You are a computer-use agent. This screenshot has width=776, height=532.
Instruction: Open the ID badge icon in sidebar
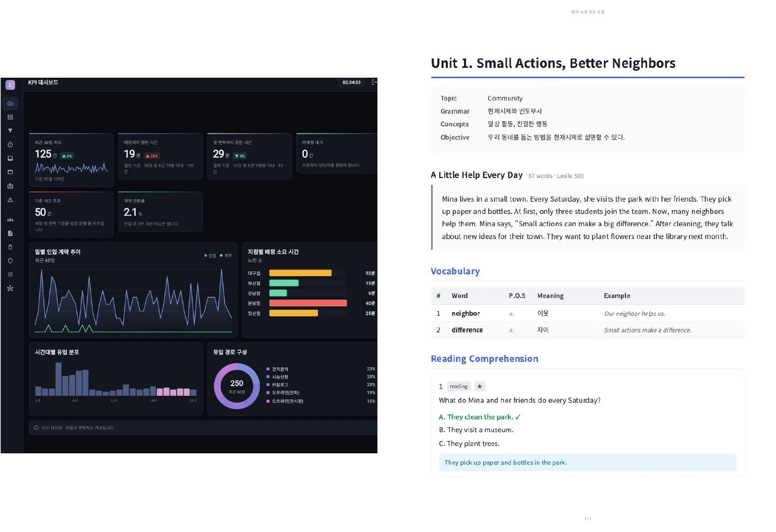coord(10,186)
